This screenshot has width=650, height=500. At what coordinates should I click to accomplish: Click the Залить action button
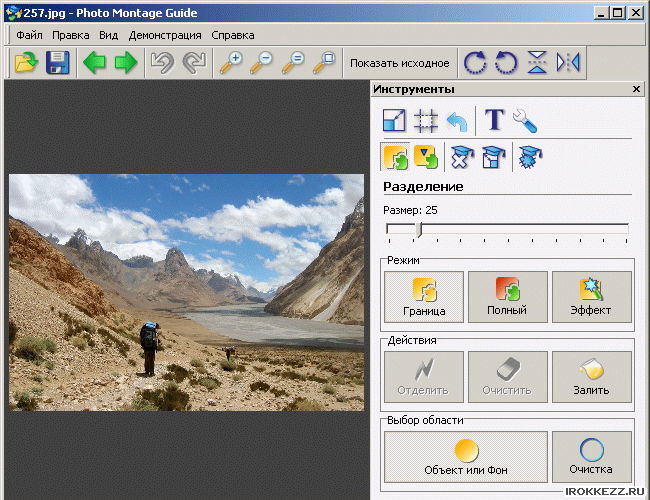[592, 377]
